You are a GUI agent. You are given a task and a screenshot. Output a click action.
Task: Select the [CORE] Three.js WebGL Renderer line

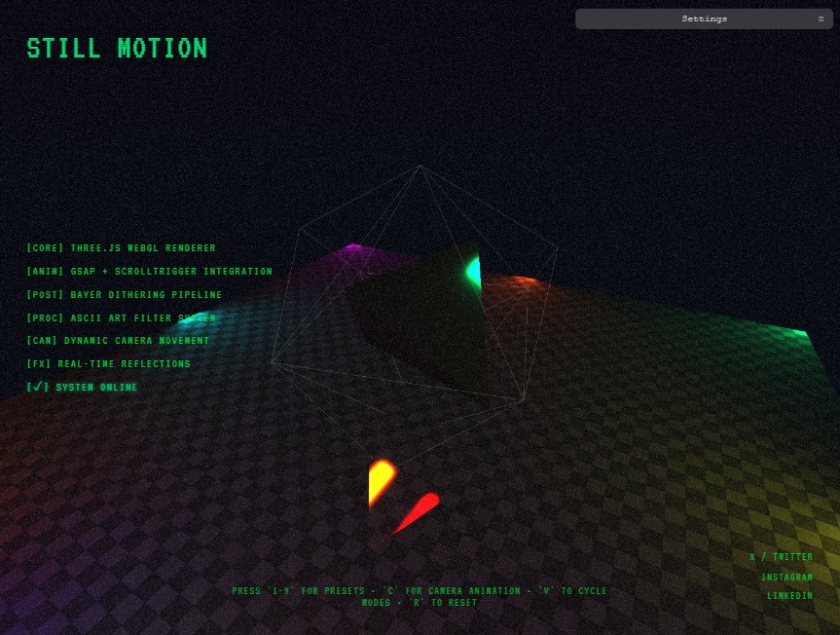[122, 248]
